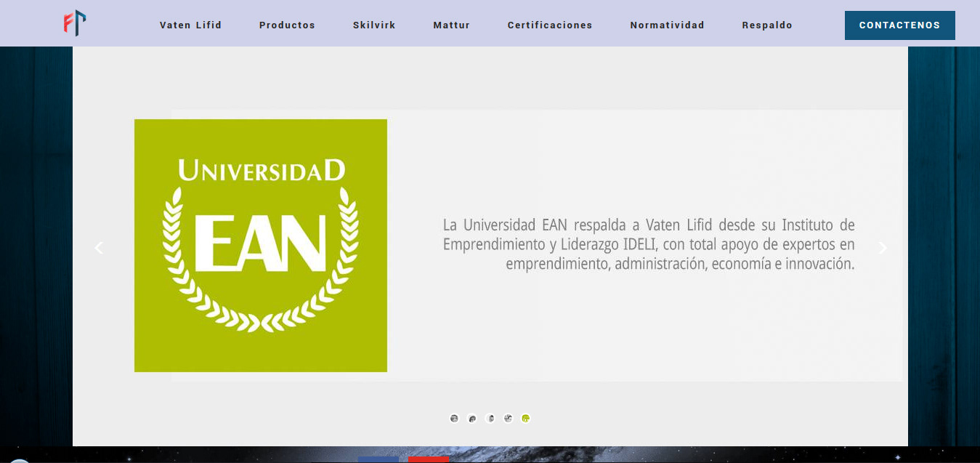Select the green active carousel thumbnail dot
This screenshot has width=980, height=463.
click(x=526, y=418)
